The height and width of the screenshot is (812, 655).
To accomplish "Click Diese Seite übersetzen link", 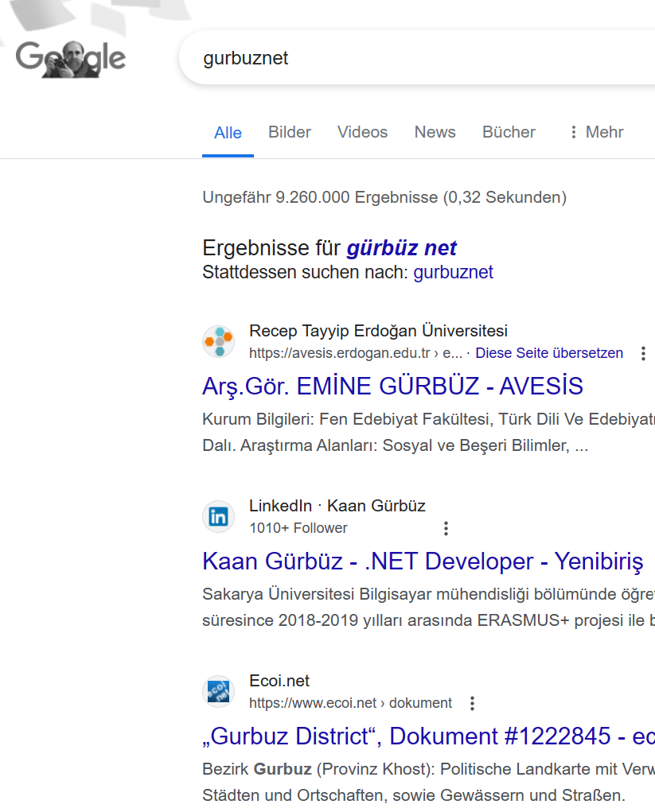I will (x=549, y=353).
